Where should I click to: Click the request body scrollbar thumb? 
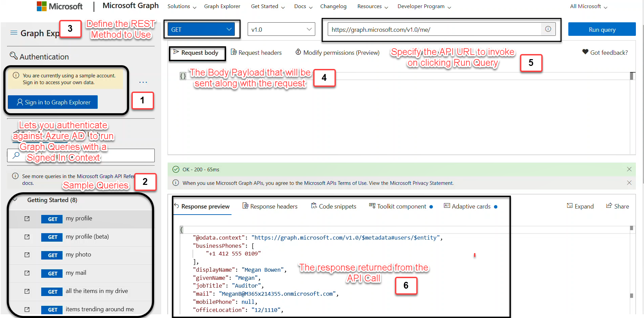tap(632, 76)
